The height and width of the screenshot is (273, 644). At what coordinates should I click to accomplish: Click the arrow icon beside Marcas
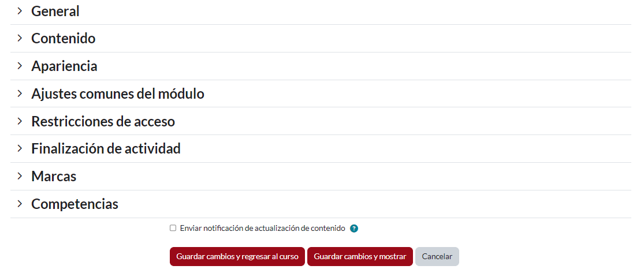[20, 176]
